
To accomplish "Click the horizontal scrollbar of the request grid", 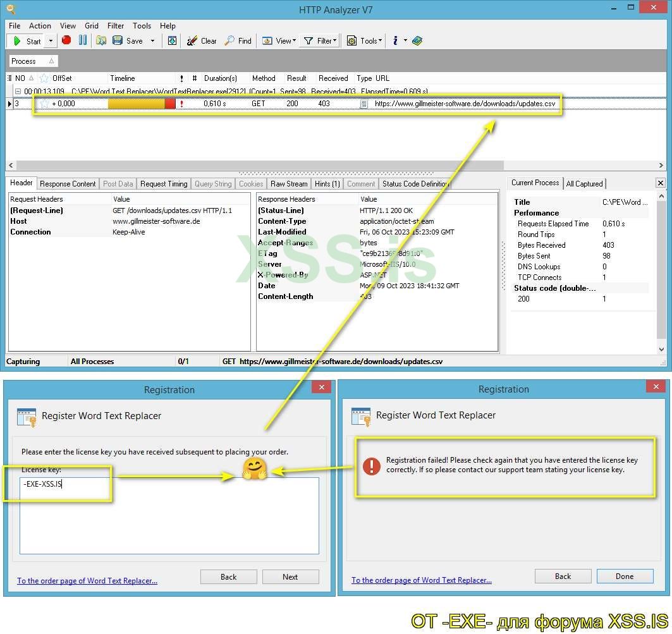I will [260, 166].
